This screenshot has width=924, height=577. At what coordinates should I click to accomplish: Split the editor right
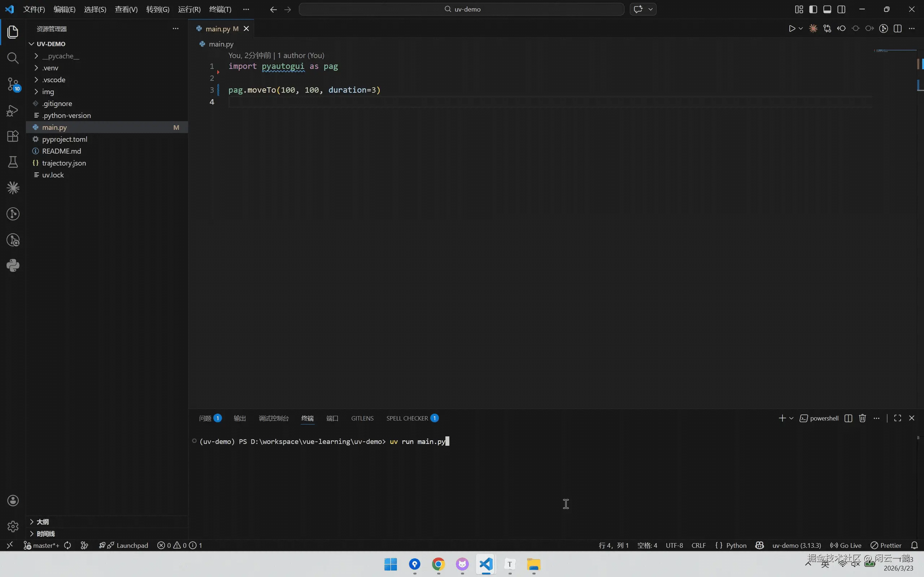(898, 28)
